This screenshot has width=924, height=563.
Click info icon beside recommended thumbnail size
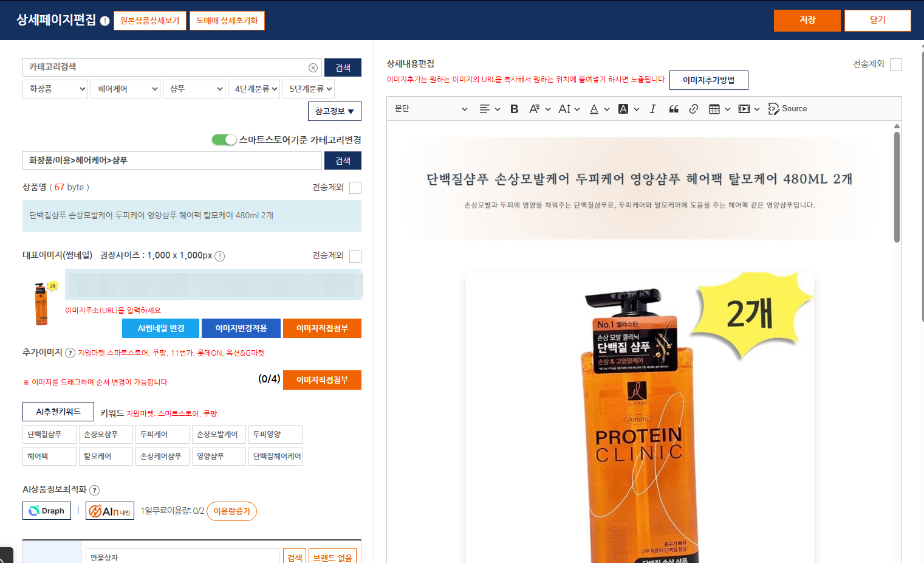tap(220, 256)
